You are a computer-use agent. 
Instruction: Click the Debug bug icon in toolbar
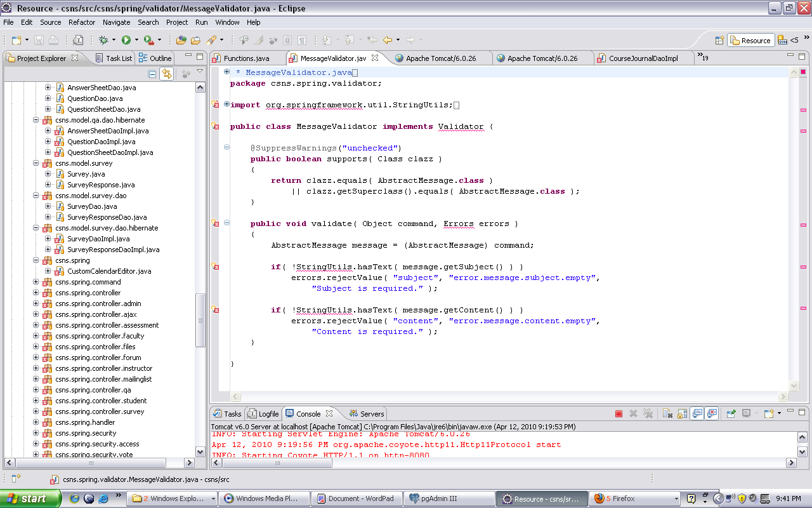coord(103,40)
